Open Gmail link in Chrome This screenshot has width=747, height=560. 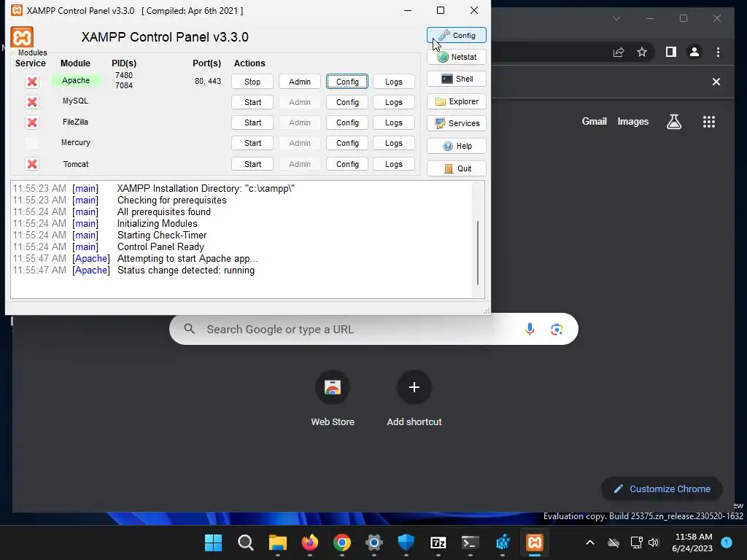(x=594, y=122)
